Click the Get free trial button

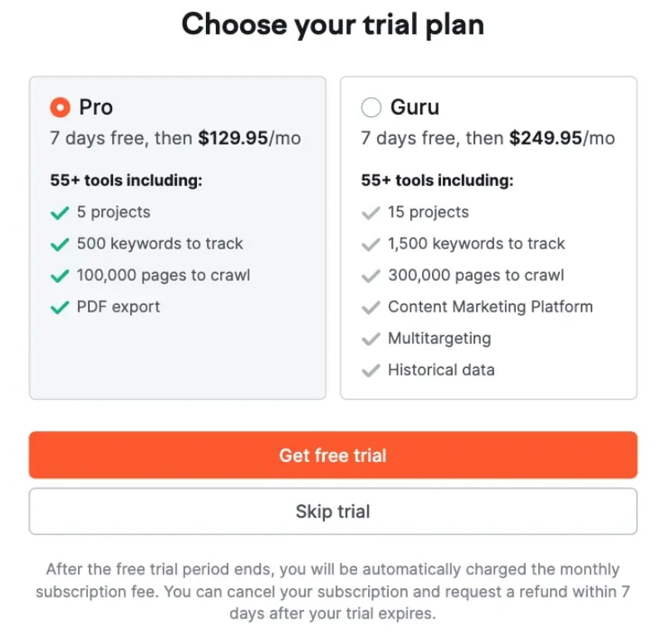click(332, 455)
